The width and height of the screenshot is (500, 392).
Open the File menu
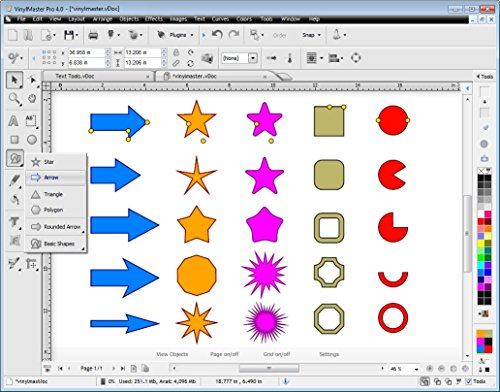point(21,19)
